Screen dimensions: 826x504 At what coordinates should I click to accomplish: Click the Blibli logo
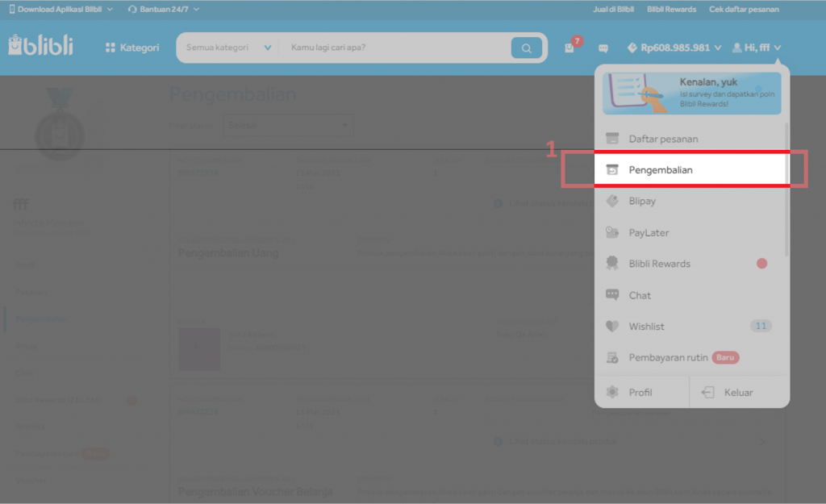pyautogui.click(x=40, y=46)
